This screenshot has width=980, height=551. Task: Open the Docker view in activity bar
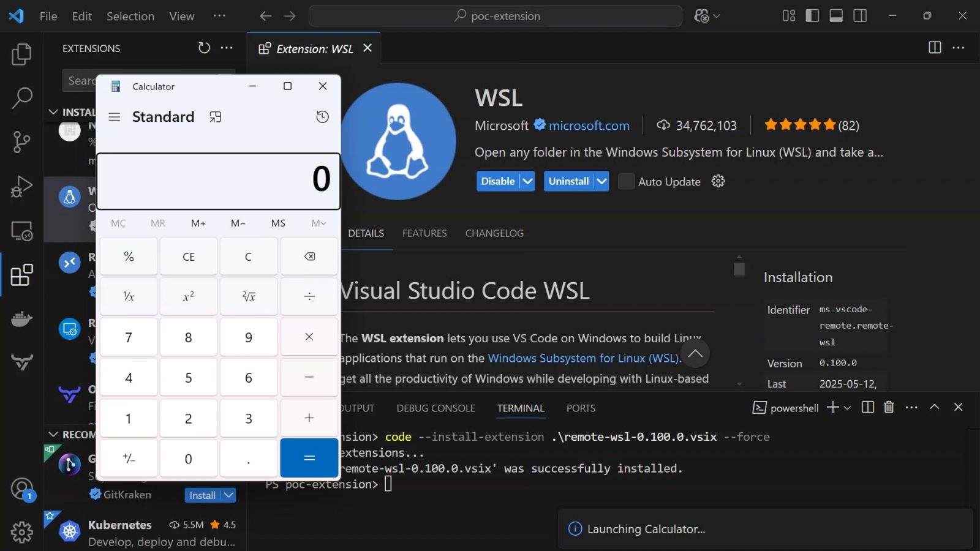click(x=21, y=319)
